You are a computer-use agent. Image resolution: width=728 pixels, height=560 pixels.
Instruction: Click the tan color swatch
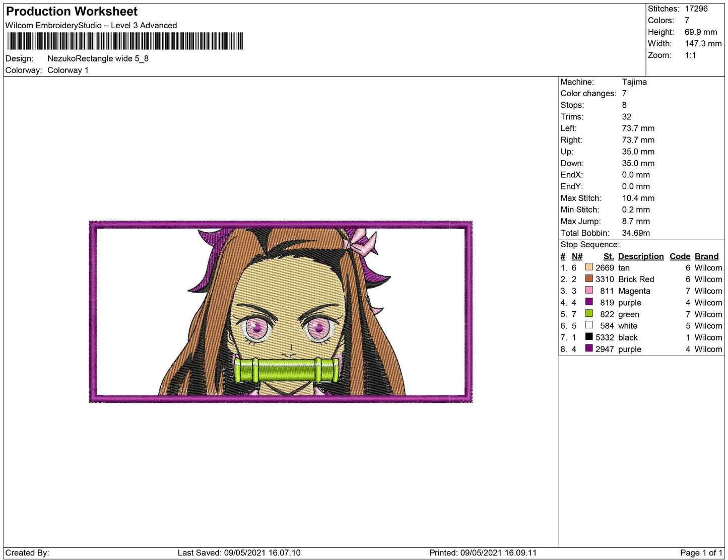(589, 267)
